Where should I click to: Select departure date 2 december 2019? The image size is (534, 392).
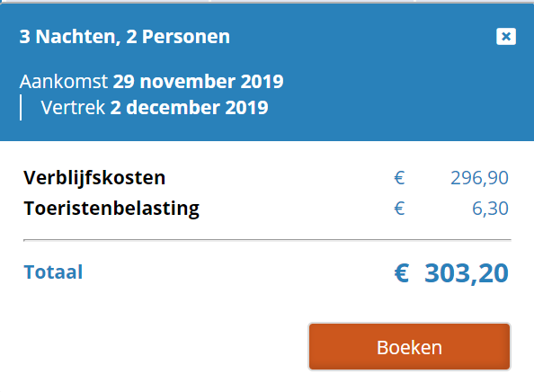click(x=189, y=108)
